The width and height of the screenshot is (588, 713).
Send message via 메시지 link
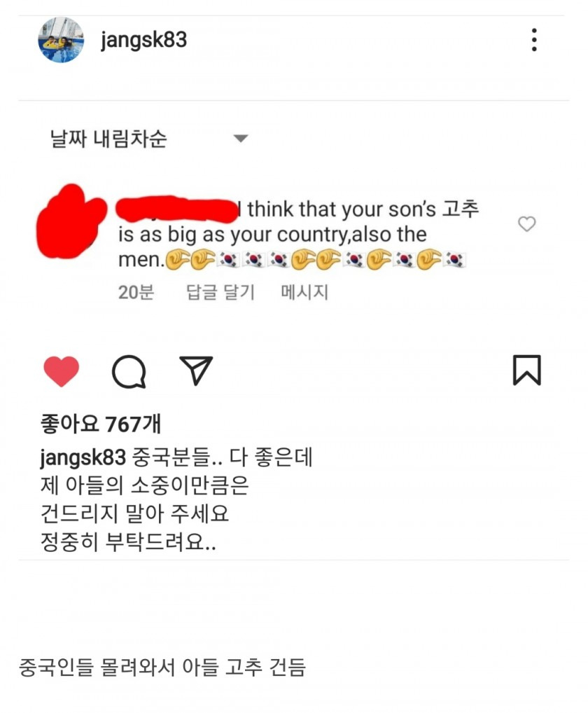[304, 292]
